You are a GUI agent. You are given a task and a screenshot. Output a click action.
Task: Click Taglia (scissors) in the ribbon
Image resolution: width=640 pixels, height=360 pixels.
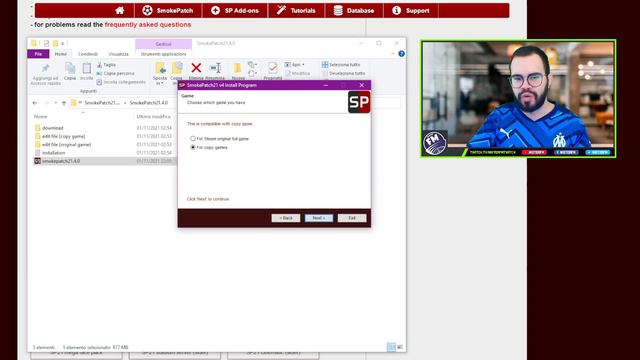click(x=106, y=65)
